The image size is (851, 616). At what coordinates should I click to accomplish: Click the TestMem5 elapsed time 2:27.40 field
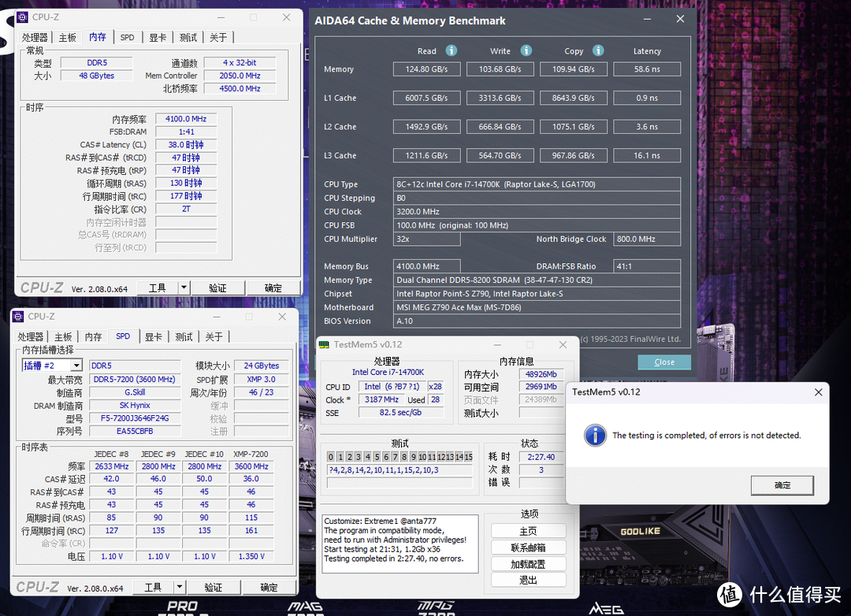[x=541, y=457]
